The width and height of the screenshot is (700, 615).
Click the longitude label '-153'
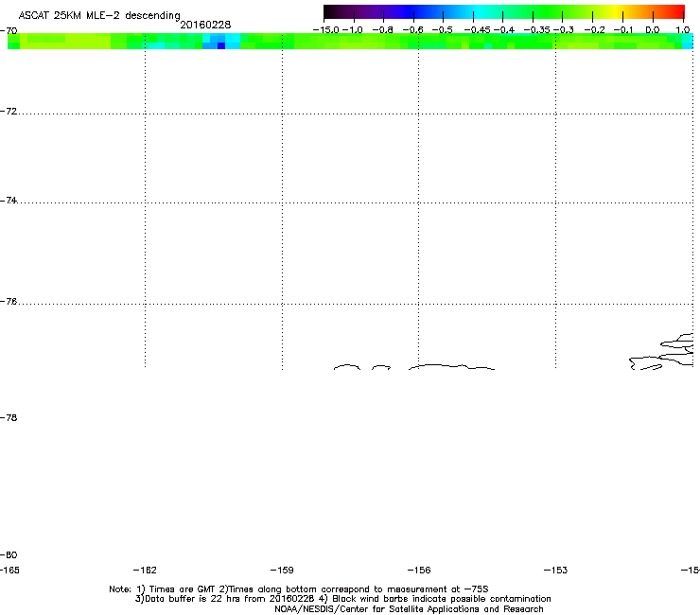tap(556, 570)
